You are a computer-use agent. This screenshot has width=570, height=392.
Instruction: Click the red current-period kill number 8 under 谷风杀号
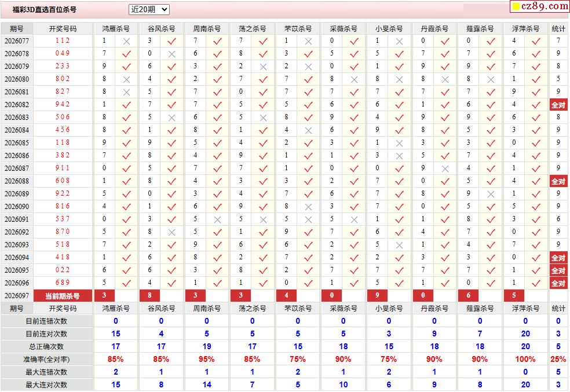[149, 295]
